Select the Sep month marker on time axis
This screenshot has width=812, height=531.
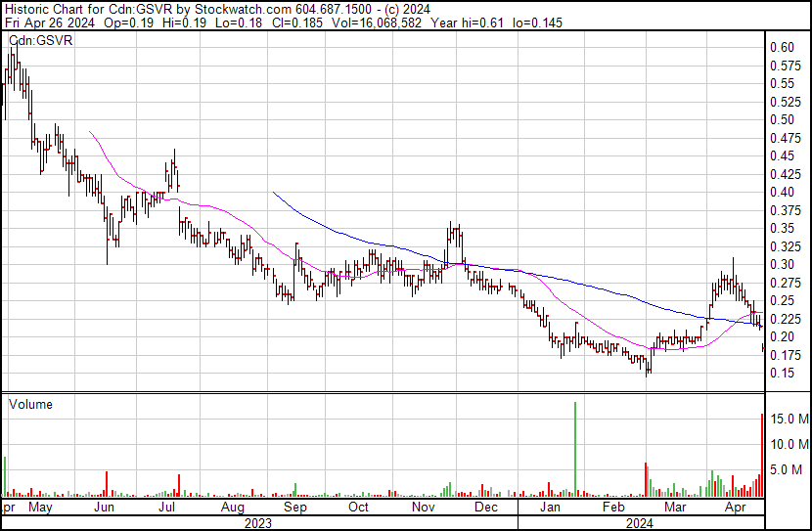294,509
